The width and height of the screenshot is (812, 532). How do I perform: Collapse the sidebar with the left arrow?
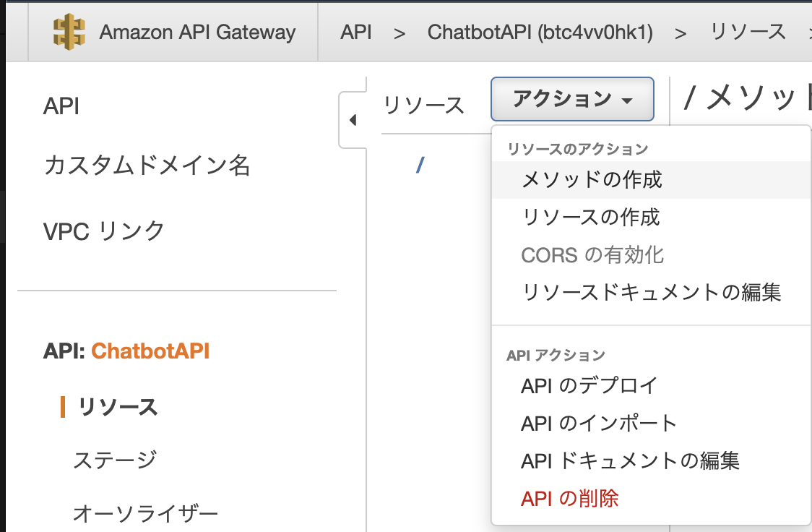coord(353,120)
